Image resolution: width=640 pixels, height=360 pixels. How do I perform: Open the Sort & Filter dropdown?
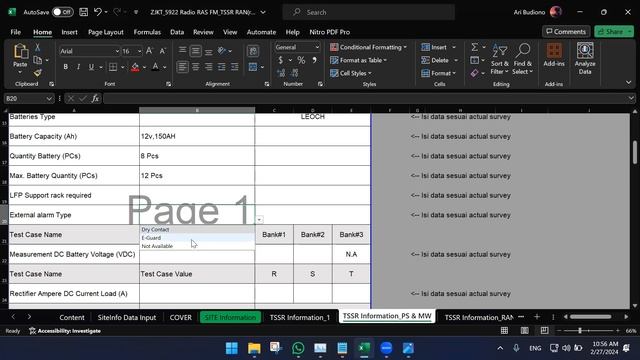click(500, 60)
